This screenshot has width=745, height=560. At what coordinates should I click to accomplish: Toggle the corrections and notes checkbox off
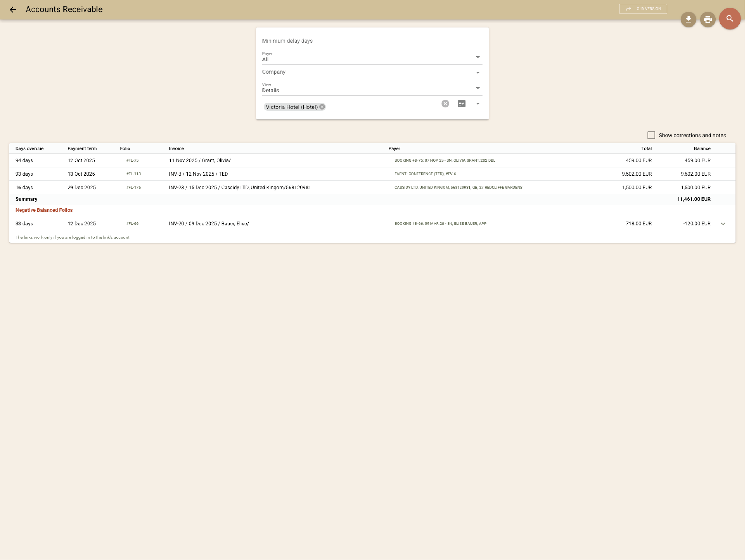click(651, 135)
